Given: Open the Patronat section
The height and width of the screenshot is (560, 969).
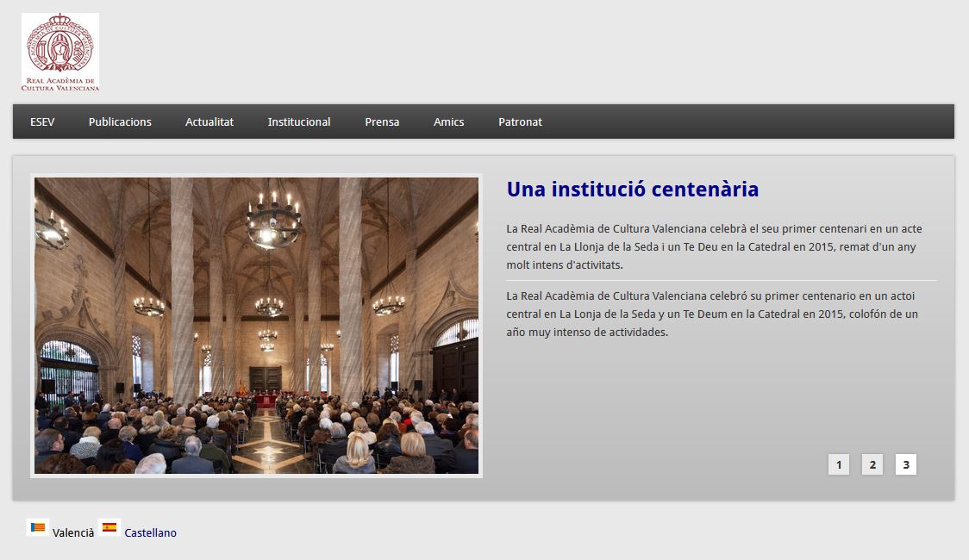Looking at the screenshot, I should click(x=520, y=121).
